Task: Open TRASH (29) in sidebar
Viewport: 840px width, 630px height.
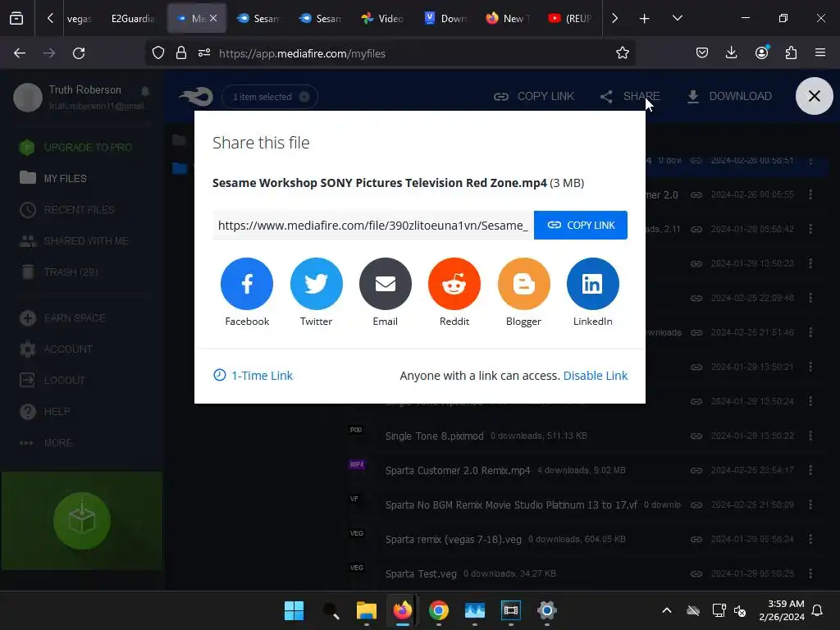Action: point(58,272)
